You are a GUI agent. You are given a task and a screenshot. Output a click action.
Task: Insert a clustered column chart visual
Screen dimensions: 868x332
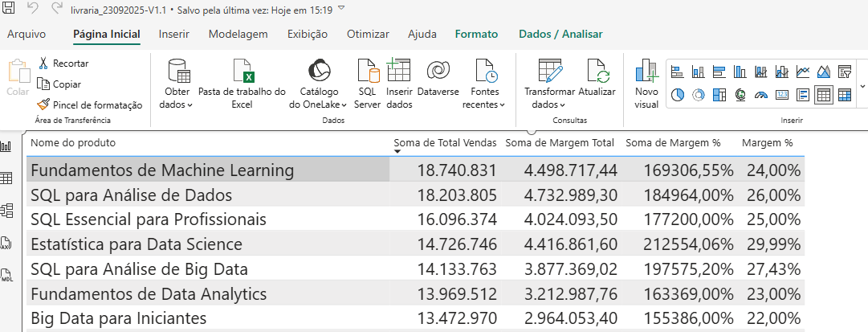pyautogui.click(x=740, y=72)
